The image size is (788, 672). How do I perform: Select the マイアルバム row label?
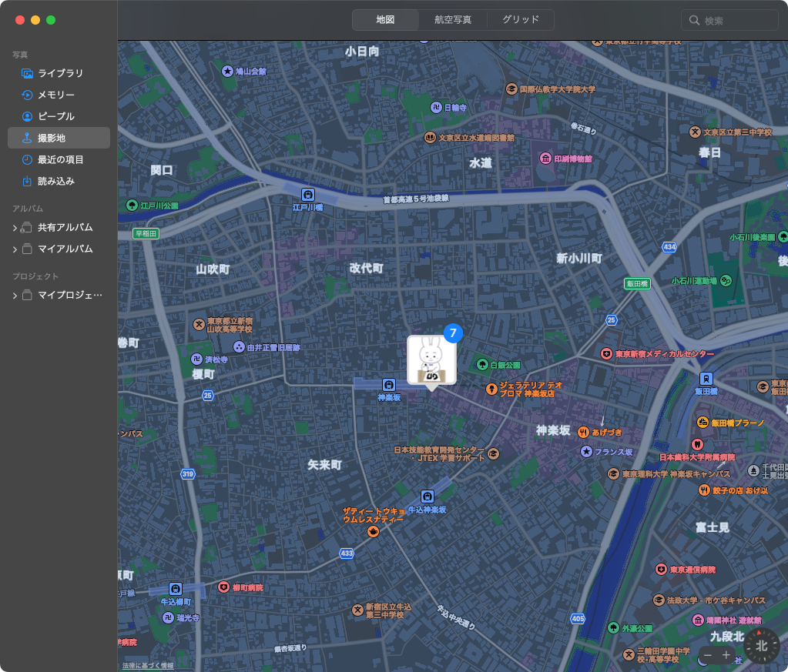65,249
